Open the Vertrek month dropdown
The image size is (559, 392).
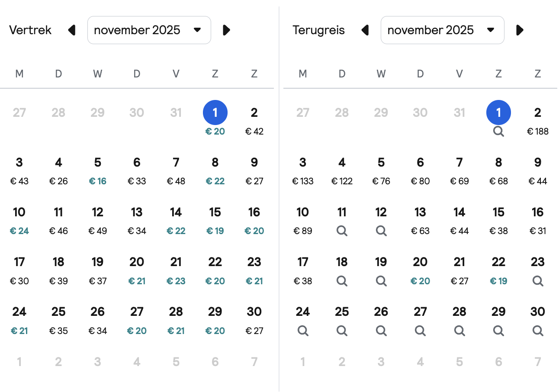click(x=149, y=30)
